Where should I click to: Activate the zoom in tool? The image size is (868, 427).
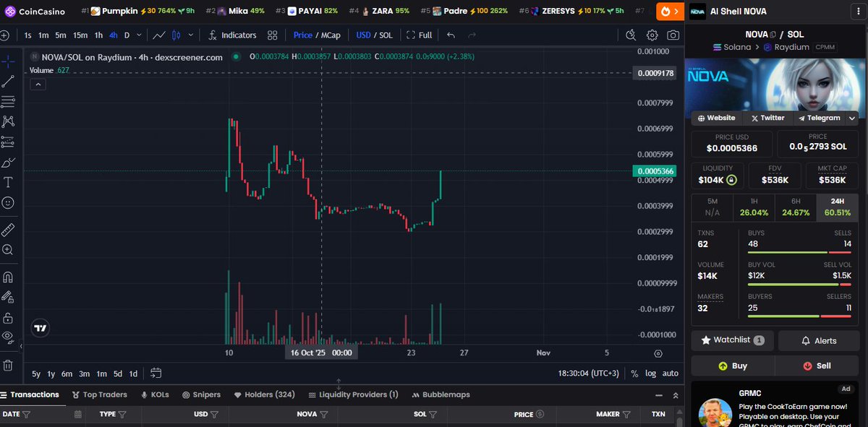tap(8, 250)
